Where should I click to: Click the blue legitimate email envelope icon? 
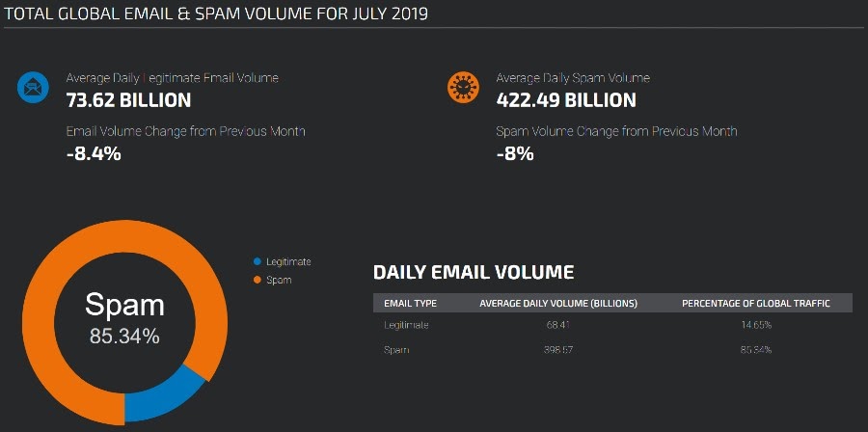[x=34, y=88]
